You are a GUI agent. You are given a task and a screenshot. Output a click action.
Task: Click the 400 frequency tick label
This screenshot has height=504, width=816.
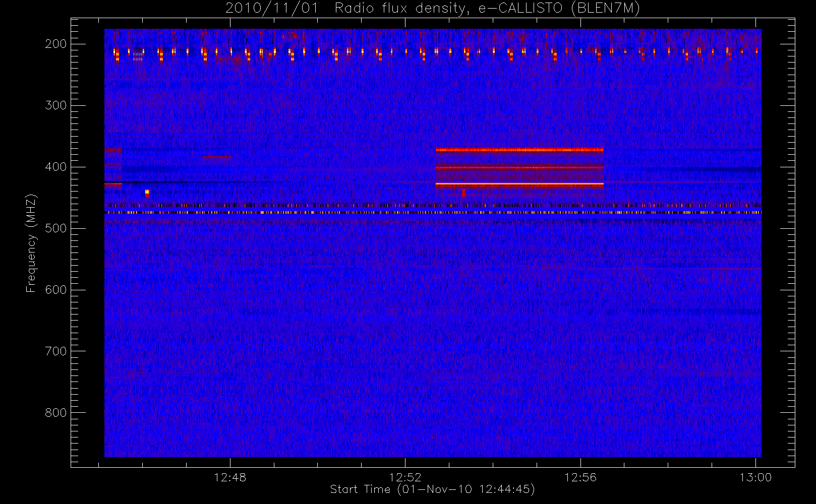pyautogui.click(x=56, y=167)
